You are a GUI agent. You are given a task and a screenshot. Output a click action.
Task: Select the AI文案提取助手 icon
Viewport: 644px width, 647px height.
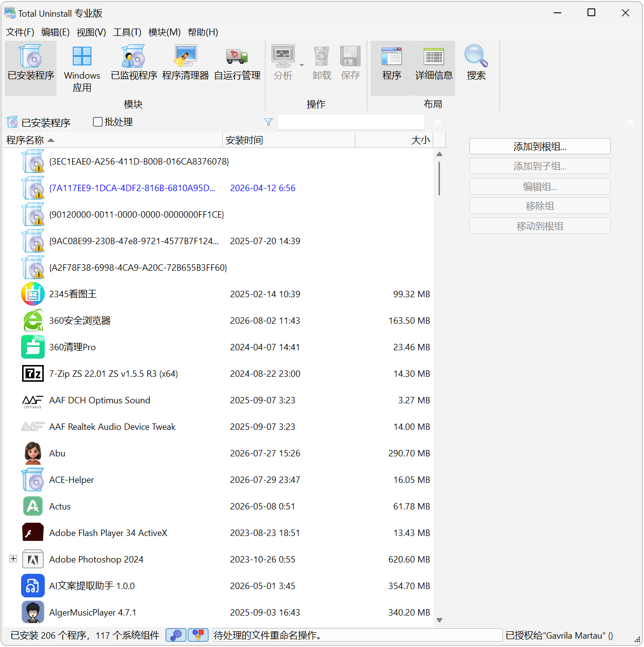click(x=33, y=586)
